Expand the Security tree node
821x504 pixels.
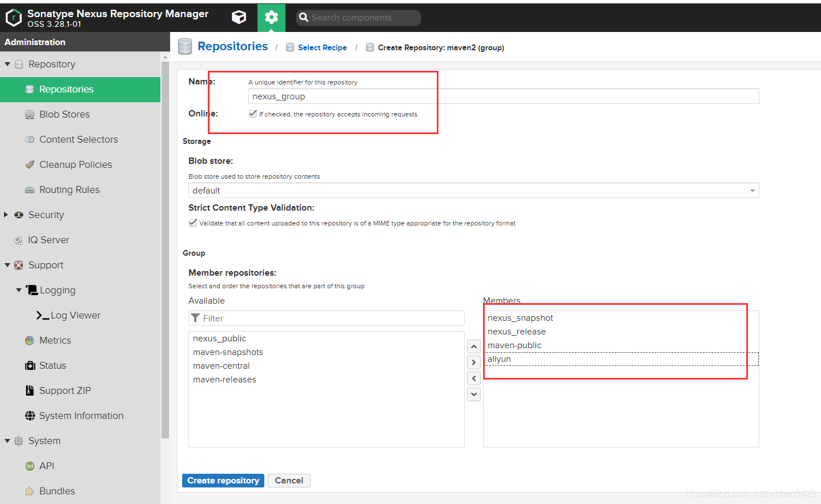tap(6, 215)
